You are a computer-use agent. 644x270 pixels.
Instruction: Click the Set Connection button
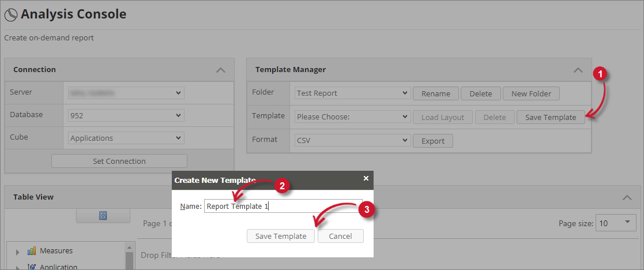[x=119, y=161]
